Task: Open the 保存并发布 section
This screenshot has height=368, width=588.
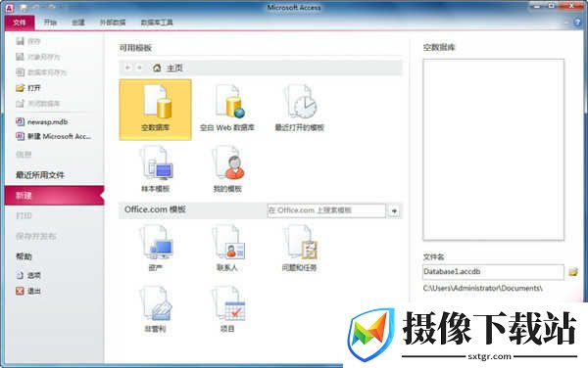Action: [36, 236]
